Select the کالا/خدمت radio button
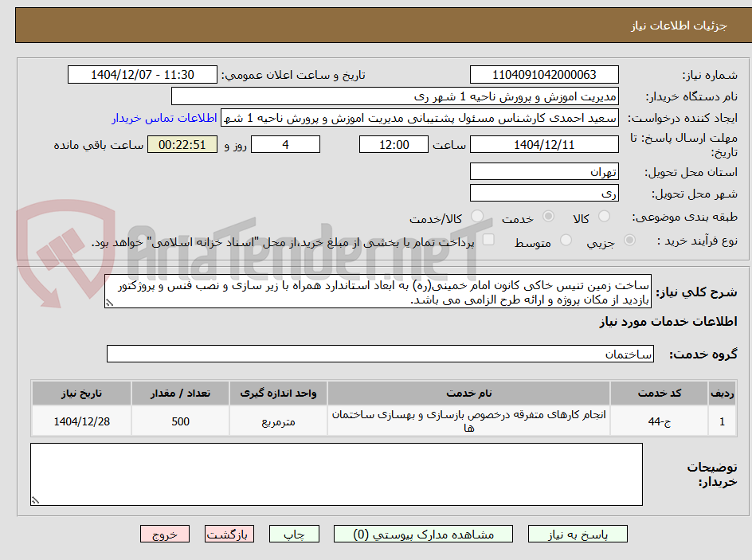752x560 pixels. coord(477,216)
